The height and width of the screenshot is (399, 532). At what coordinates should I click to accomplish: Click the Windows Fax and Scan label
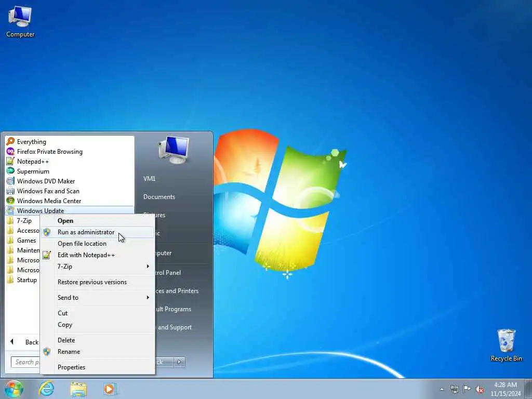click(48, 191)
